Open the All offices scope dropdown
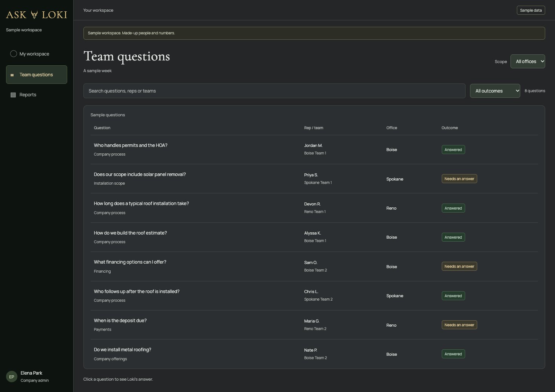The height and width of the screenshot is (392, 555). pos(527,61)
